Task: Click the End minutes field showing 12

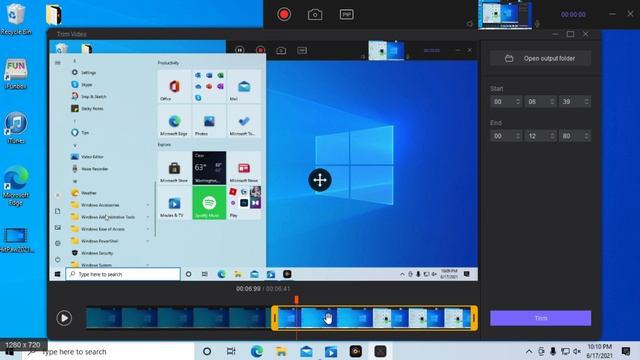Action: tap(540, 136)
